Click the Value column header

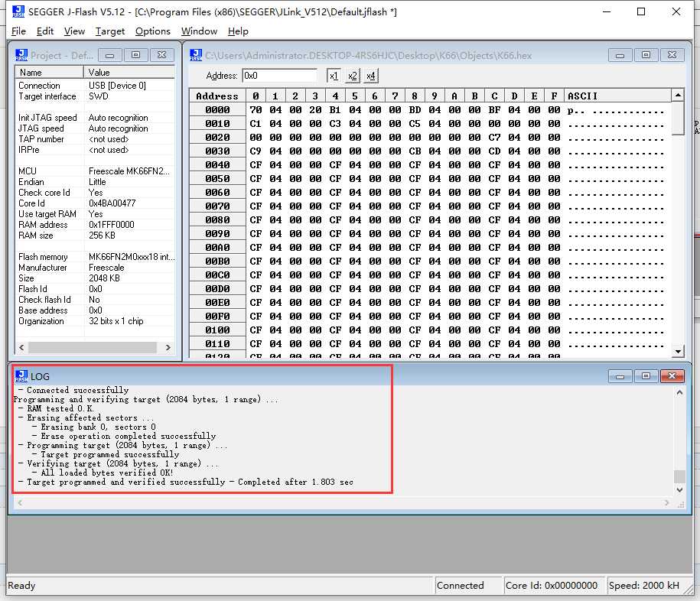(129, 73)
